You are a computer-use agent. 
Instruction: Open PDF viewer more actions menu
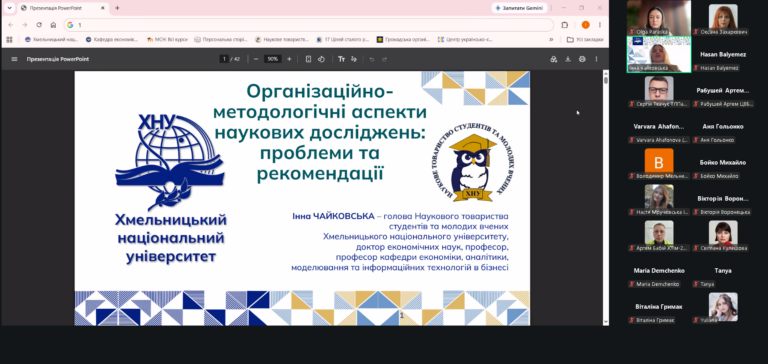click(x=596, y=59)
